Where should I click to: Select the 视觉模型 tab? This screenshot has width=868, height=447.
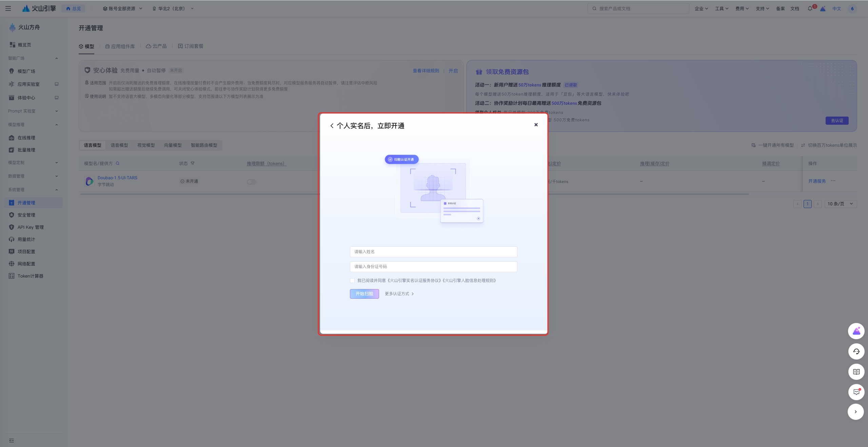[146, 145]
